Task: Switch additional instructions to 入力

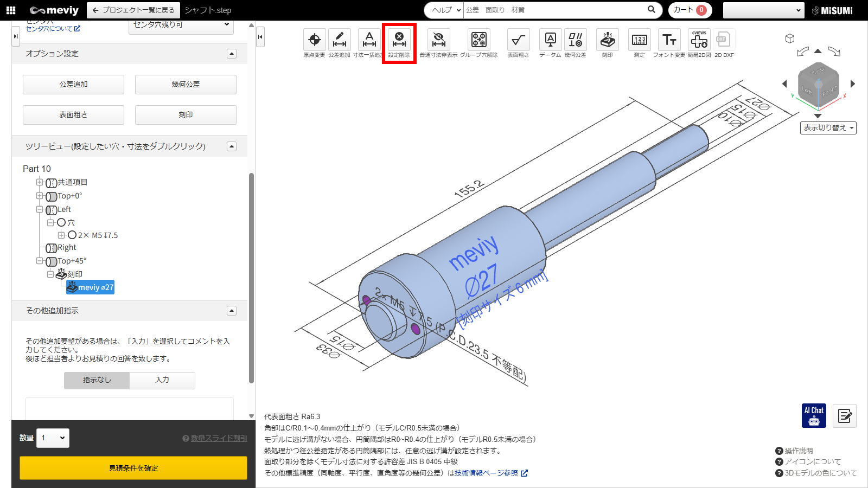Action: pyautogui.click(x=162, y=380)
